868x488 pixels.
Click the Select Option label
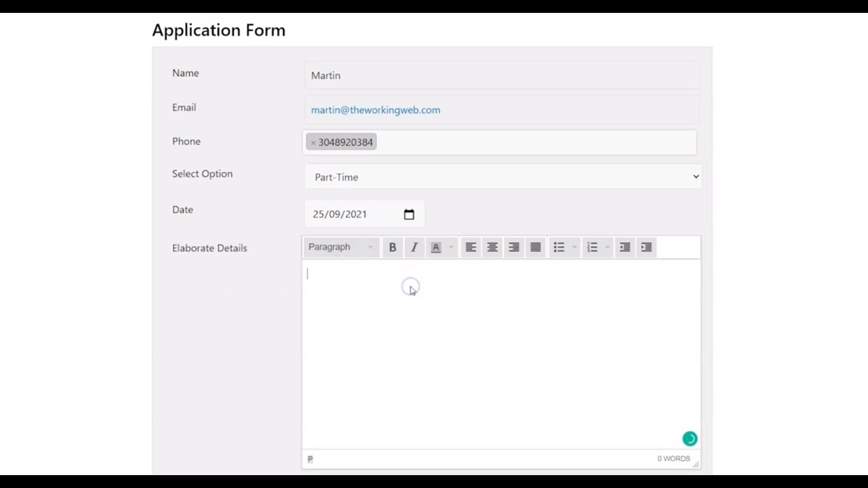click(202, 174)
